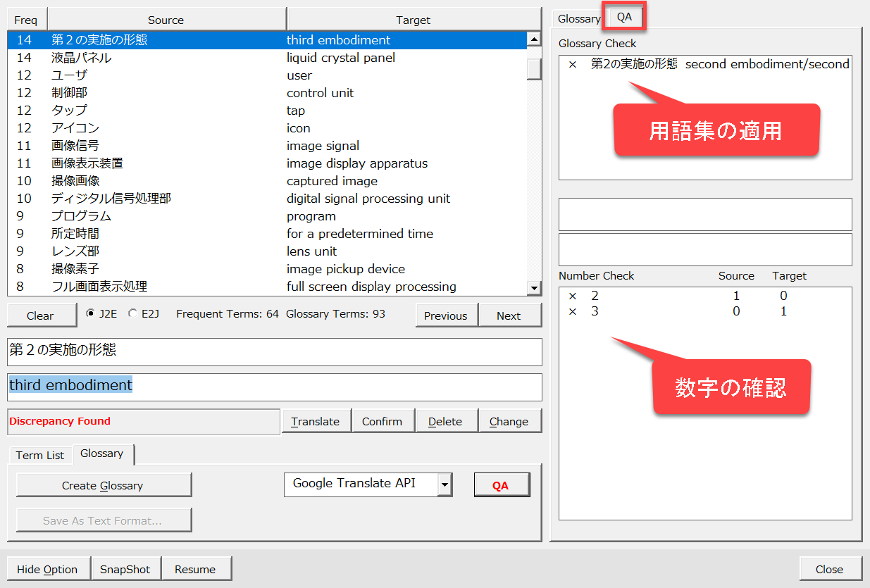
Task: Open the Term List tab
Action: 40,455
